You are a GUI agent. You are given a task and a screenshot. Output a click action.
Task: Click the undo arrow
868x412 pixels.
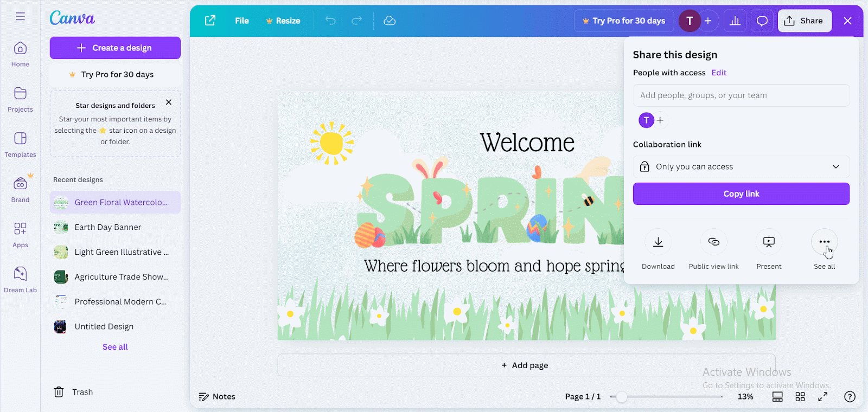[x=330, y=21]
